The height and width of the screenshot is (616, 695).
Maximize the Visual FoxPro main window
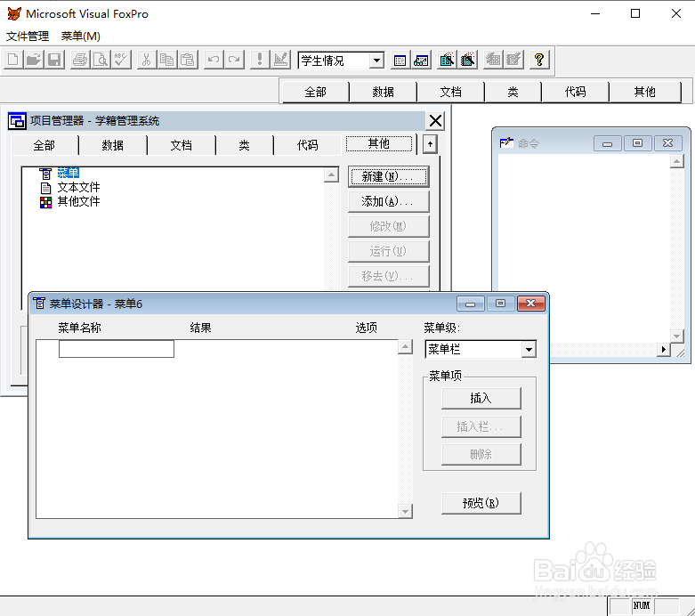click(635, 13)
